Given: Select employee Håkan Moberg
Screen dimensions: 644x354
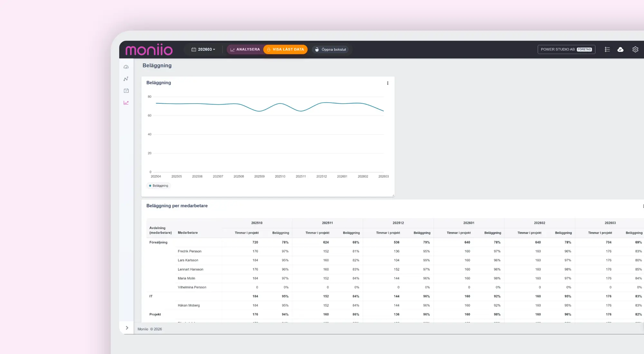Looking at the screenshot, I should pyautogui.click(x=189, y=305).
